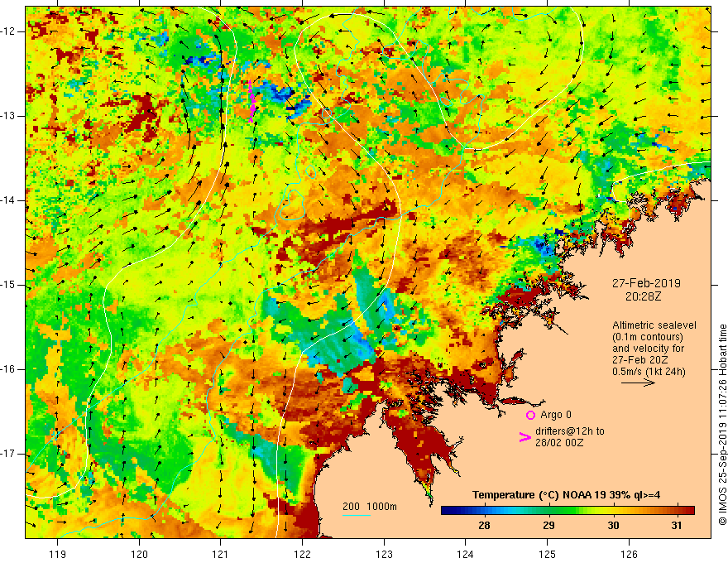Click the 0.5m/s velocity scale arrow
The image size is (728, 563).
pos(638,383)
